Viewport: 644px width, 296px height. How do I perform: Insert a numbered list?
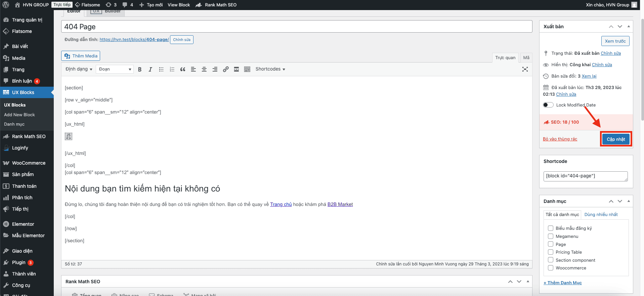pos(172,69)
